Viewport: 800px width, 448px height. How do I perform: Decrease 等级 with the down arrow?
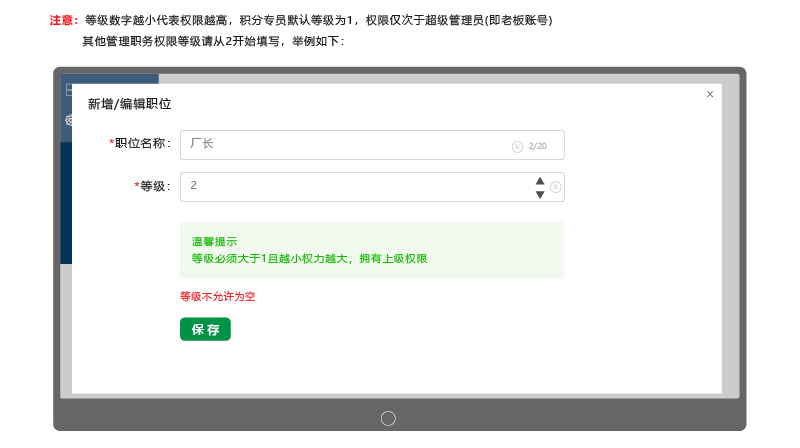point(540,194)
